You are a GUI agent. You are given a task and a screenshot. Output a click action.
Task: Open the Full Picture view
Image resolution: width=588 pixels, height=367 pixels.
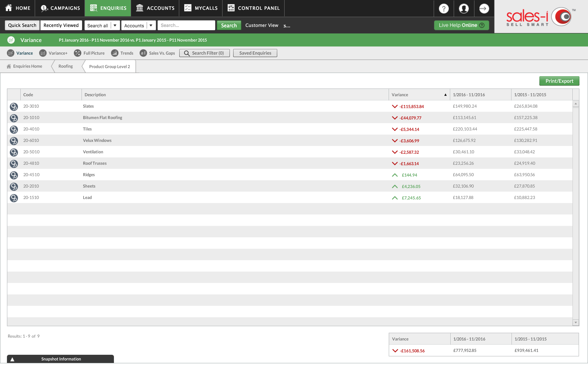(89, 53)
